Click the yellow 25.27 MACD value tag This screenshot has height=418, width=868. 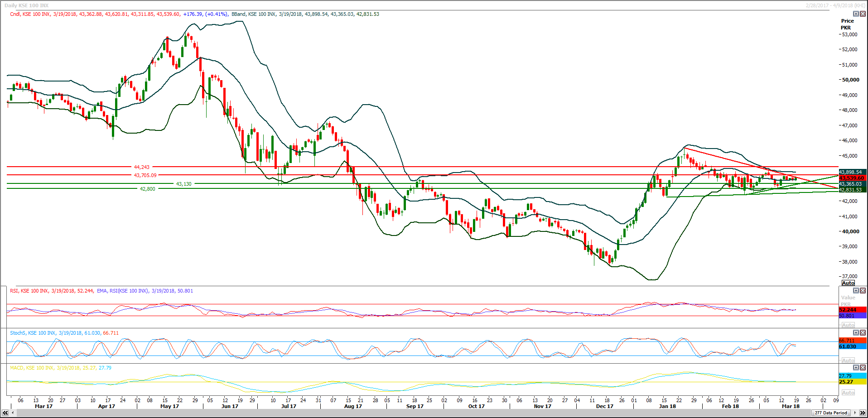pyautogui.click(x=853, y=382)
